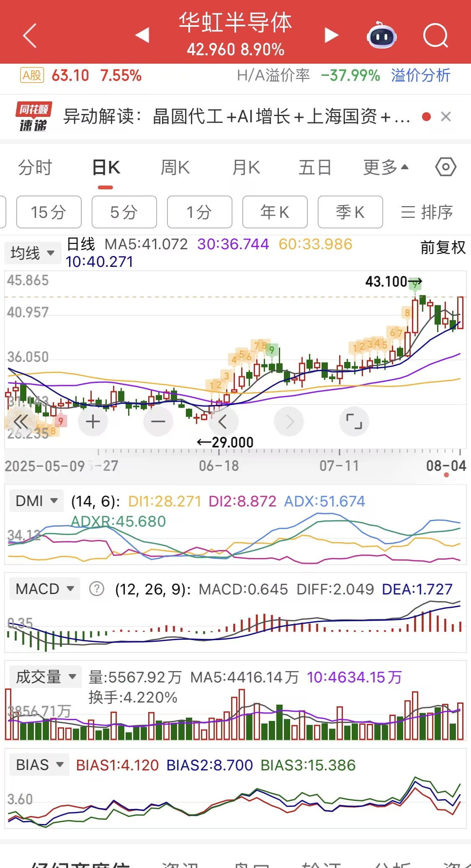Tap the 换手:4.220% value
The height and width of the screenshot is (868, 471).
(x=133, y=697)
